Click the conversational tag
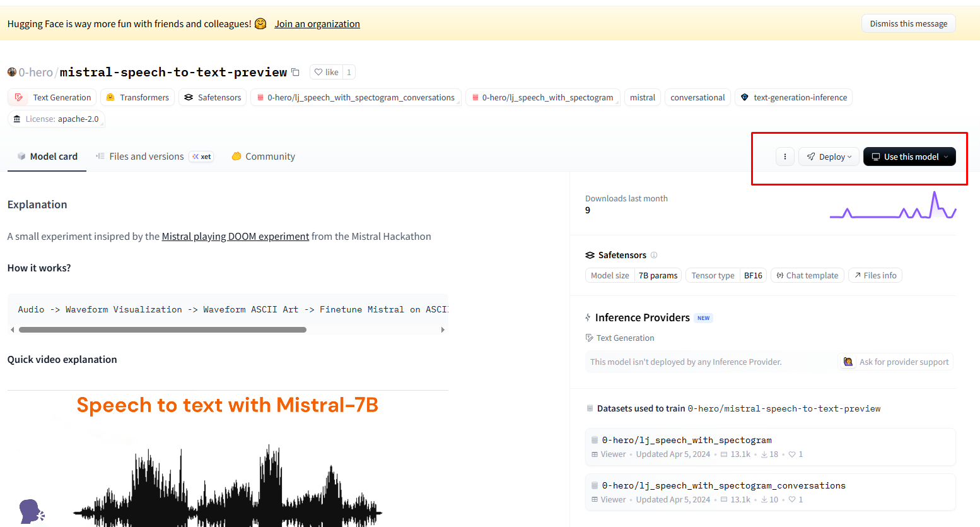The width and height of the screenshot is (980, 527). [697, 97]
